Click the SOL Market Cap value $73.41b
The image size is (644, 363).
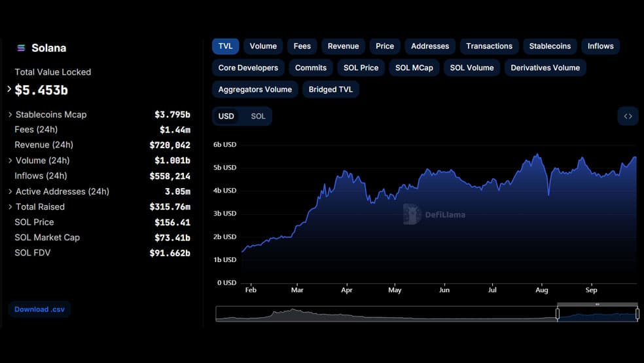pyautogui.click(x=173, y=238)
